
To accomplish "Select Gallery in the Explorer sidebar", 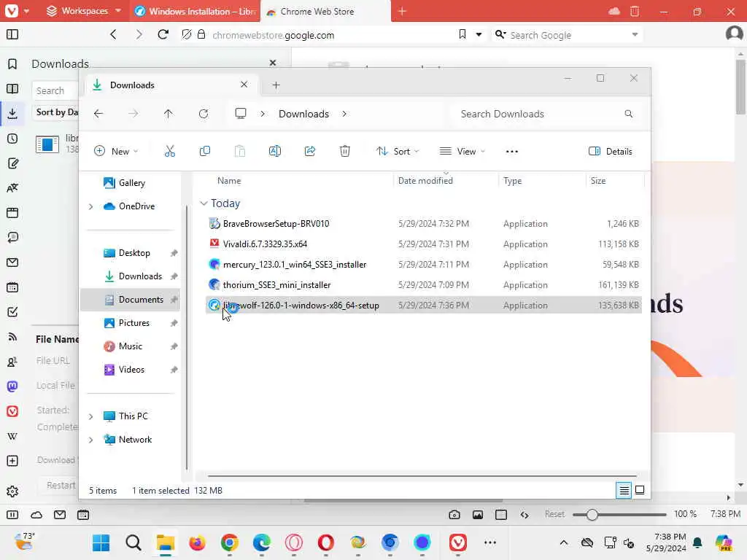I will click(x=125, y=183).
